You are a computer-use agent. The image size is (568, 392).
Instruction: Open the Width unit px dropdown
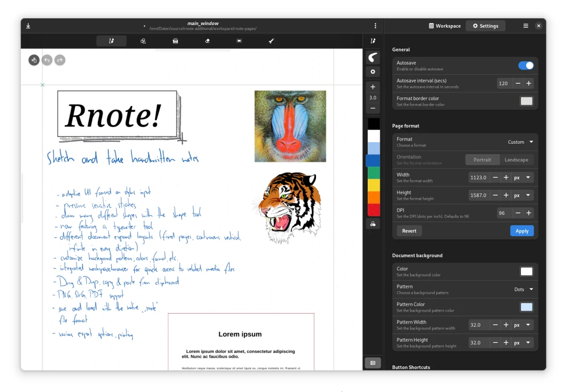(x=522, y=178)
